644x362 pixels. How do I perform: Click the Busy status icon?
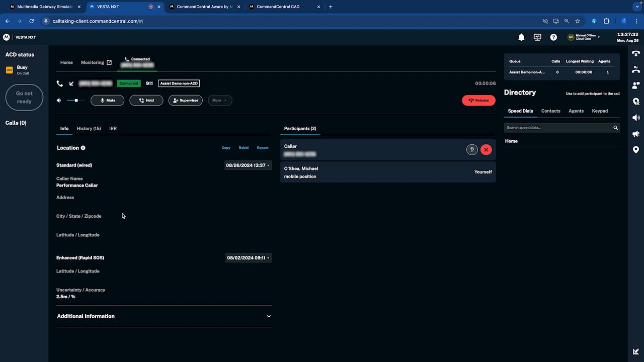click(x=9, y=70)
